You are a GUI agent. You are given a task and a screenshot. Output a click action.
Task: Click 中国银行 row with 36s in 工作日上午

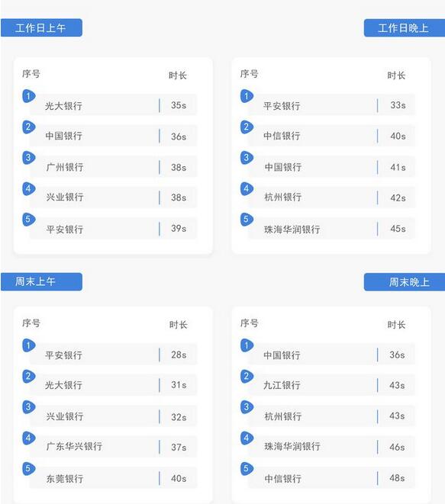(113, 136)
